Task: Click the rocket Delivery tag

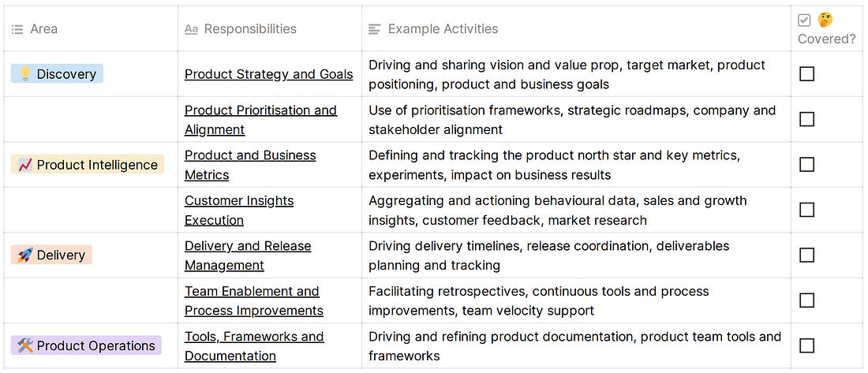Action: pos(51,256)
